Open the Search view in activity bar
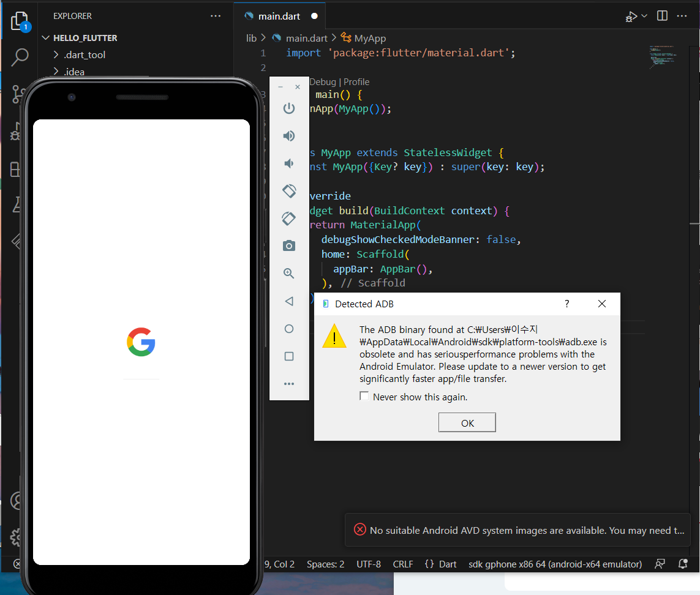Image resolution: width=700 pixels, height=595 pixels. [20, 57]
